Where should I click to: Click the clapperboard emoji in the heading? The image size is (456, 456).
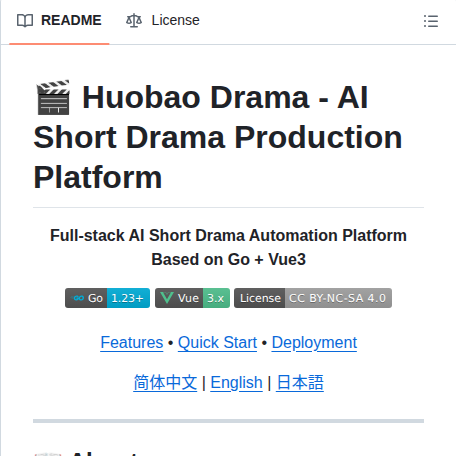(x=53, y=97)
